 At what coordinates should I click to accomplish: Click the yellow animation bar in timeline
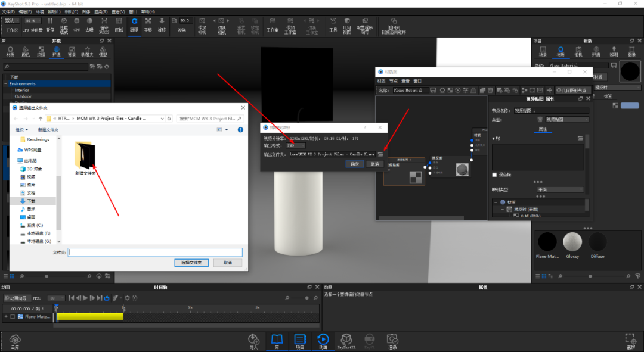click(90, 317)
